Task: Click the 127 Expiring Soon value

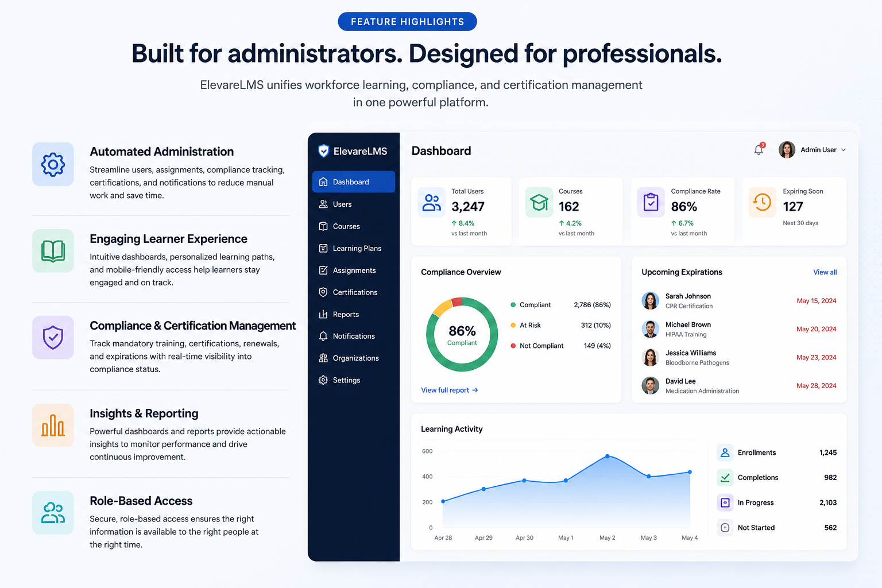Action: coord(793,207)
